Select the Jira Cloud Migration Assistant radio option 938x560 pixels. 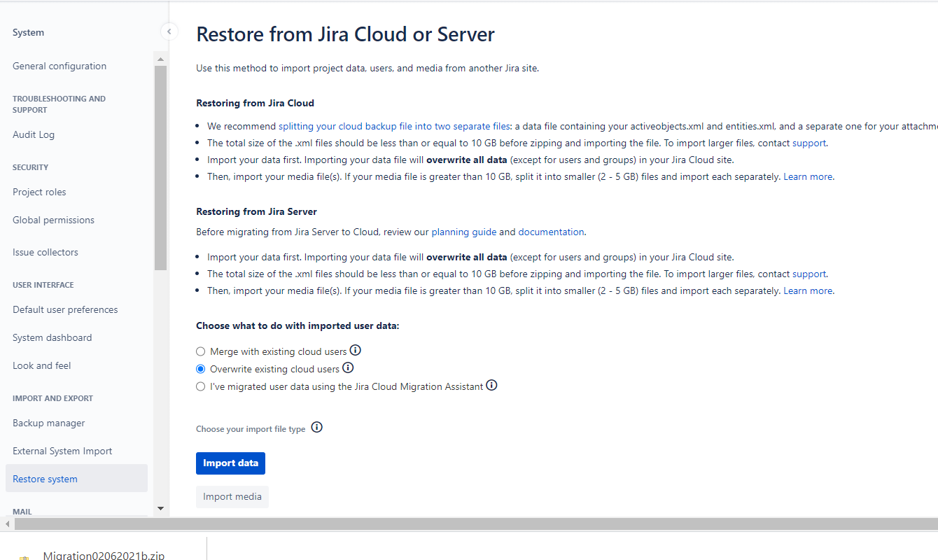201,386
